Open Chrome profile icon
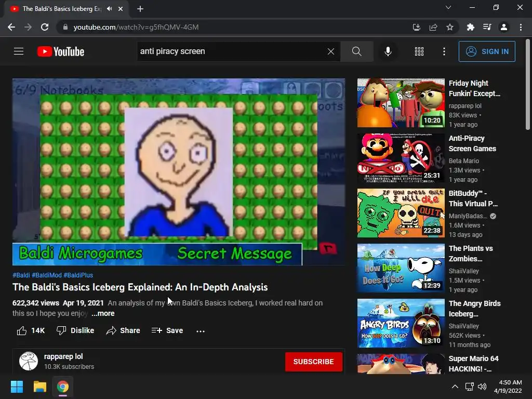Image resolution: width=532 pixels, height=399 pixels. [x=504, y=27]
